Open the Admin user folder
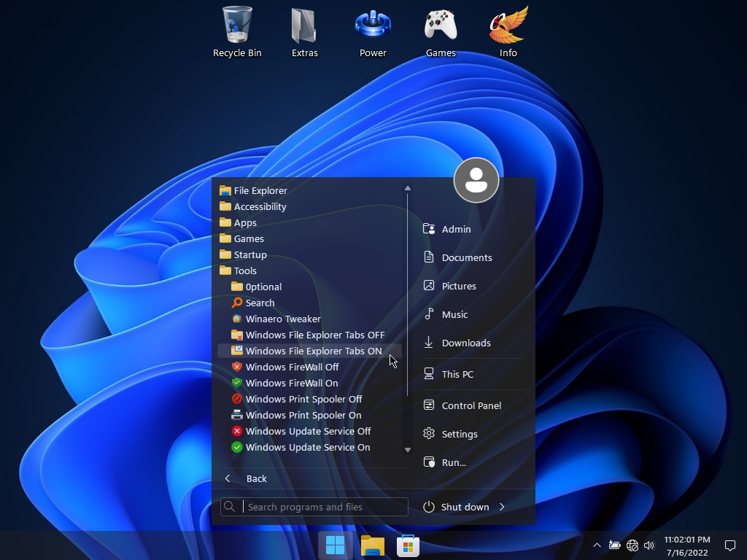Image resolution: width=747 pixels, height=560 pixels. pyautogui.click(x=473, y=229)
